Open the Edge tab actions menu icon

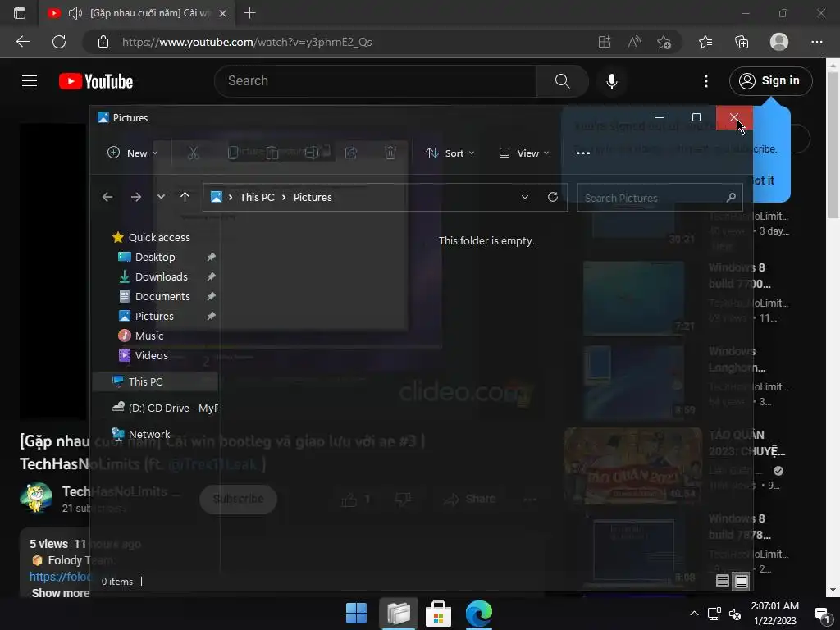20,13
